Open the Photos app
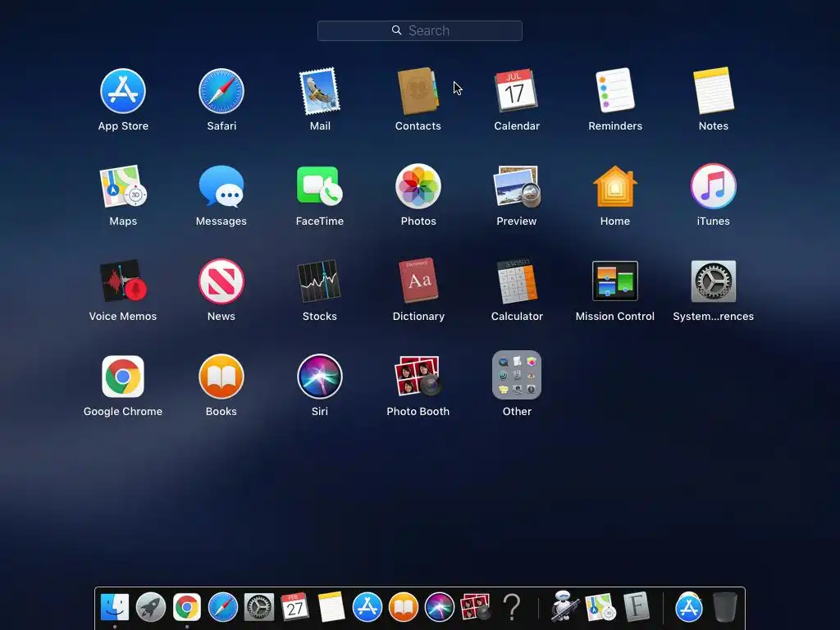Viewport: 840px width, 630px height. pyautogui.click(x=418, y=186)
